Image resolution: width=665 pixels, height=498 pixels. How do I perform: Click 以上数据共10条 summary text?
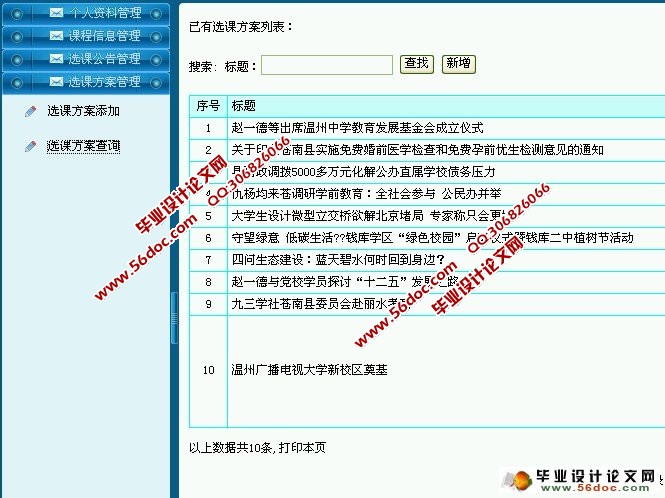[232, 448]
